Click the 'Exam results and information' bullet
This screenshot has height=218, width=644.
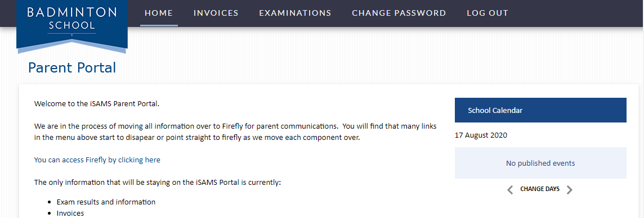106,202
